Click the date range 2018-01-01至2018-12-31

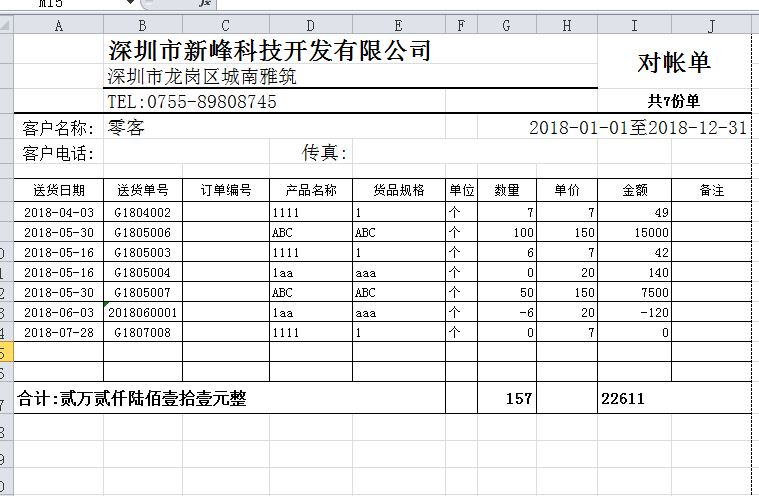pyautogui.click(x=638, y=128)
